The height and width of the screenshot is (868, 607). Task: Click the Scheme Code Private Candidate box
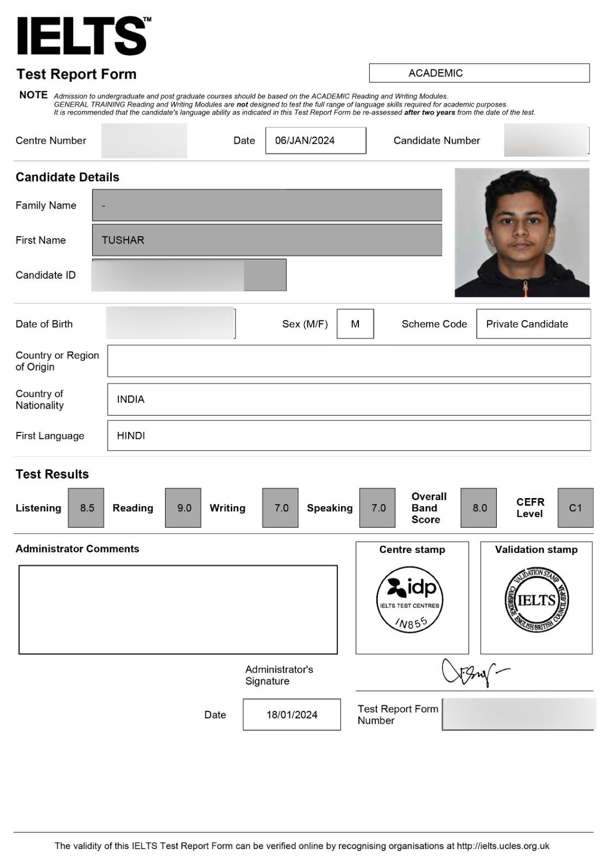[x=533, y=324]
